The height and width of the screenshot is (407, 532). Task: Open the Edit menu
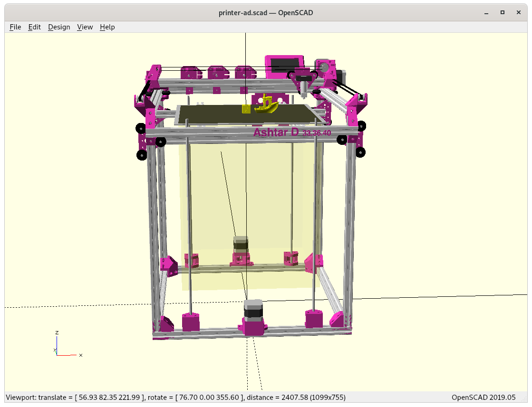tap(34, 27)
